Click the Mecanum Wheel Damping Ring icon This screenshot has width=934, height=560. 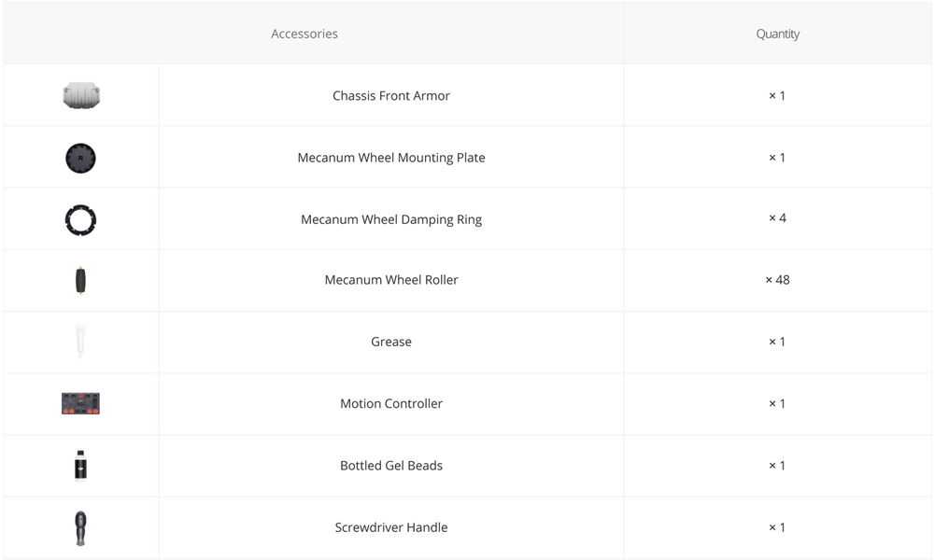(x=81, y=220)
